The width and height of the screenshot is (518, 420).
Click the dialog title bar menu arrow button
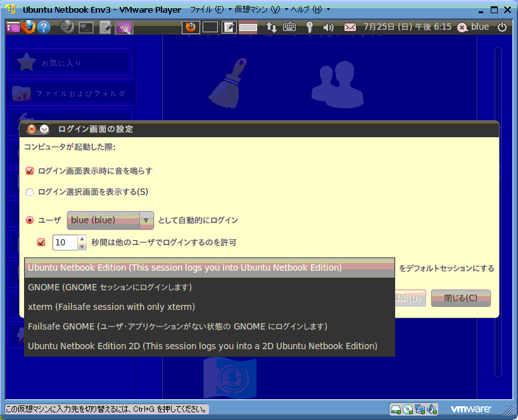pos(44,129)
